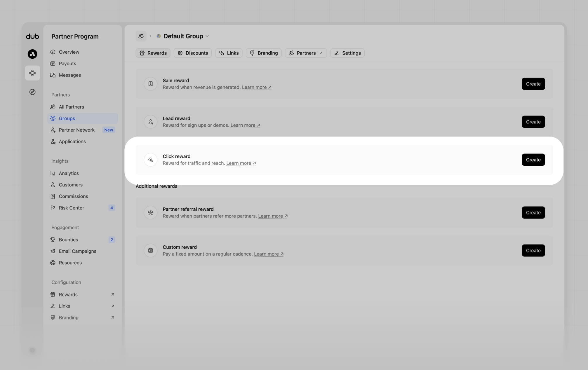Screen dimensions: 588x370
Task: Open Email Campaigns in sidebar
Action: click(x=83, y=251)
